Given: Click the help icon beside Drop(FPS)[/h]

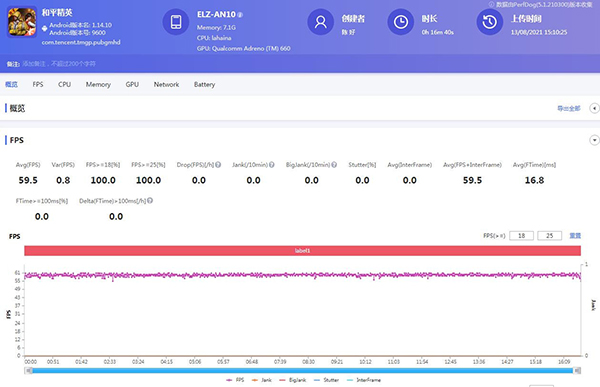Looking at the screenshot, I should (218, 165).
